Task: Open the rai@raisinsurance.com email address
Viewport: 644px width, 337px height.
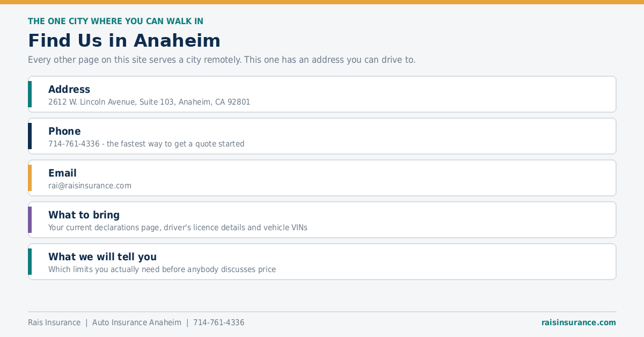Action: point(90,186)
